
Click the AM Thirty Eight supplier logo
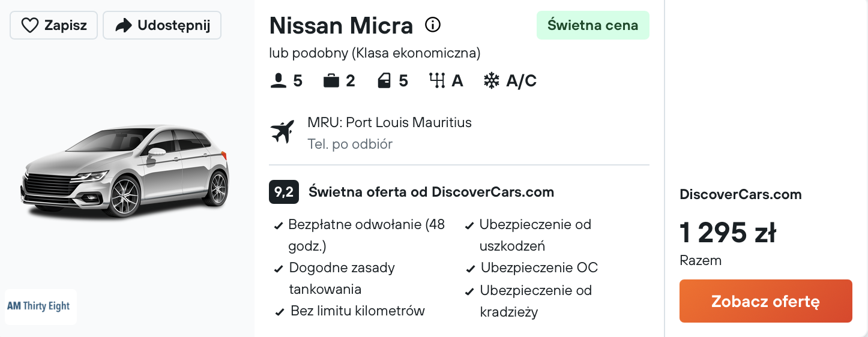pyautogui.click(x=41, y=306)
